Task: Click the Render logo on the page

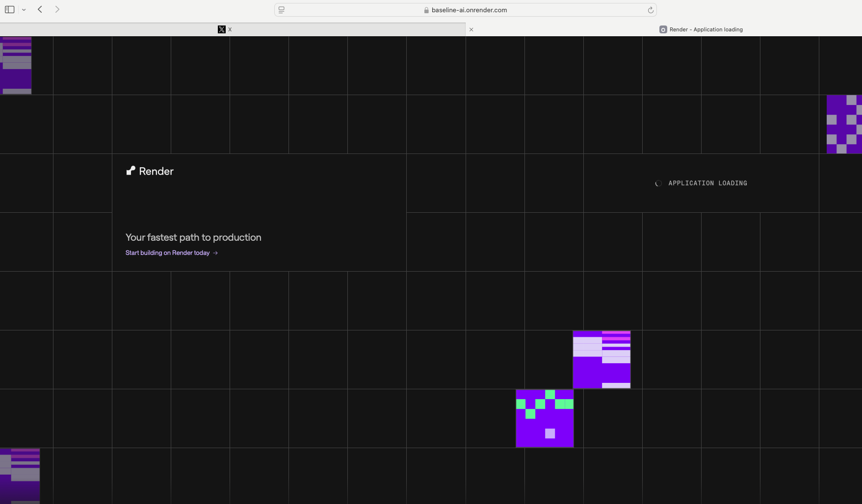Action: click(150, 171)
